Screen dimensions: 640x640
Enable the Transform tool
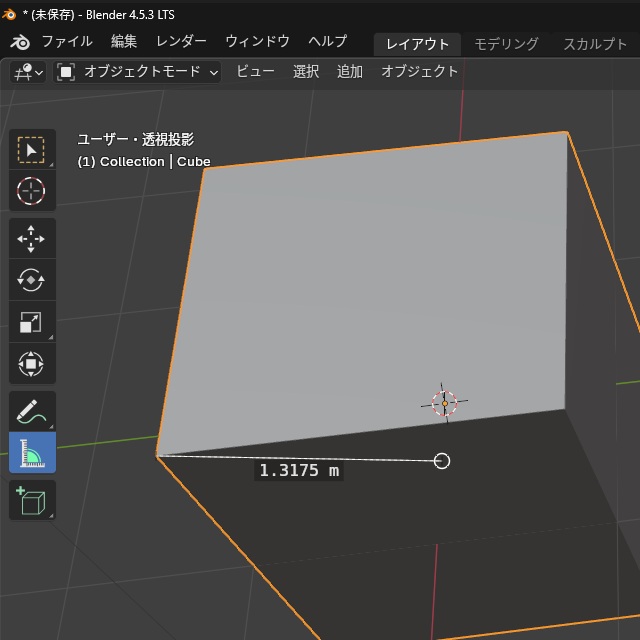pyautogui.click(x=32, y=363)
